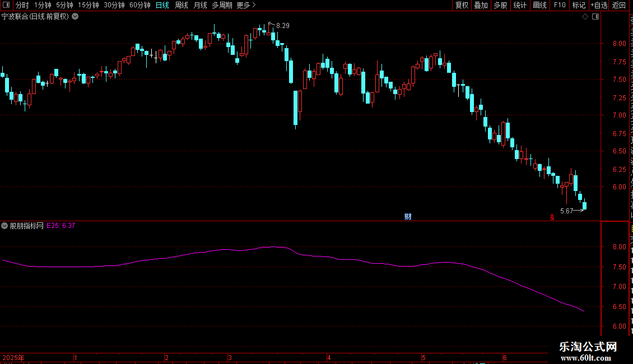
Task: Toggle the left sidebar panel icon
Action: (6, 5)
